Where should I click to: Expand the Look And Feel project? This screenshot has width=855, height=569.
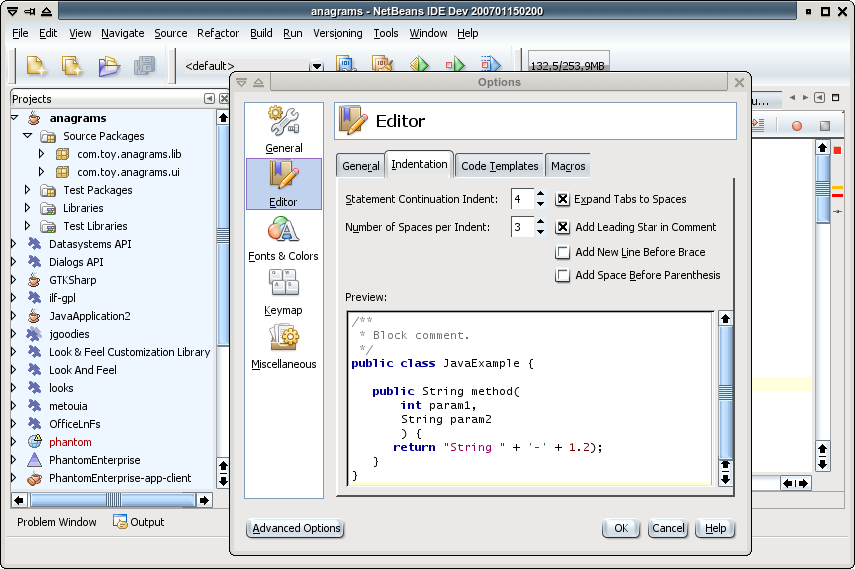[x=14, y=370]
